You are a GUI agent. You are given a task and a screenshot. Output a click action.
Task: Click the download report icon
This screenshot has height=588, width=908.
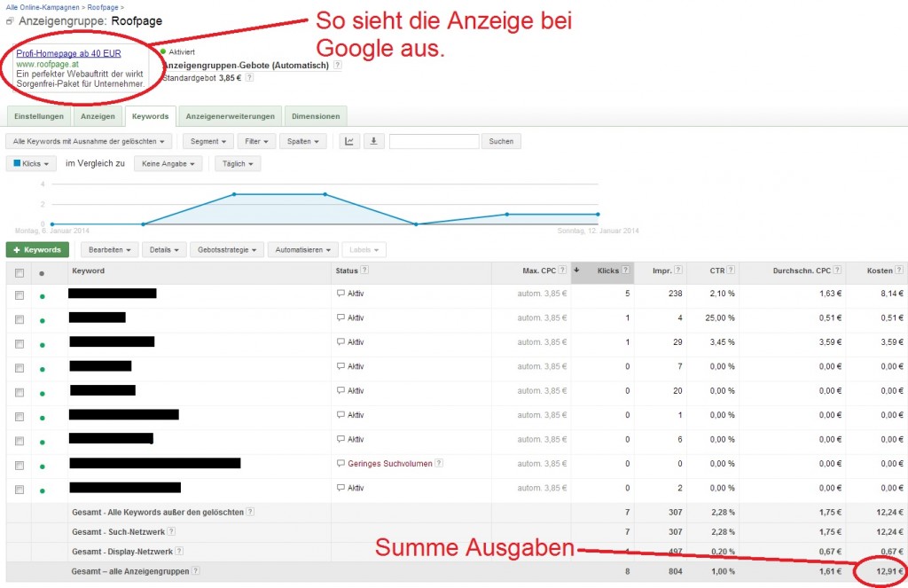click(x=373, y=141)
